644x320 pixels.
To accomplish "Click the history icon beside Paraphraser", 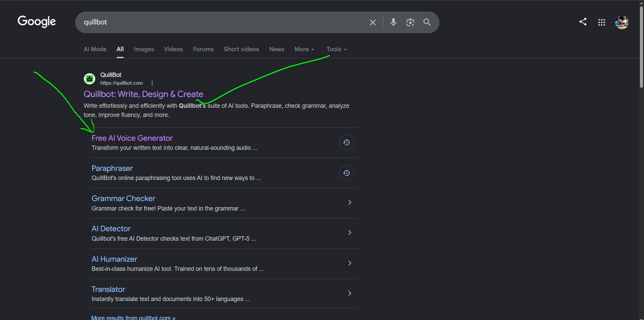I will tap(346, 173).
